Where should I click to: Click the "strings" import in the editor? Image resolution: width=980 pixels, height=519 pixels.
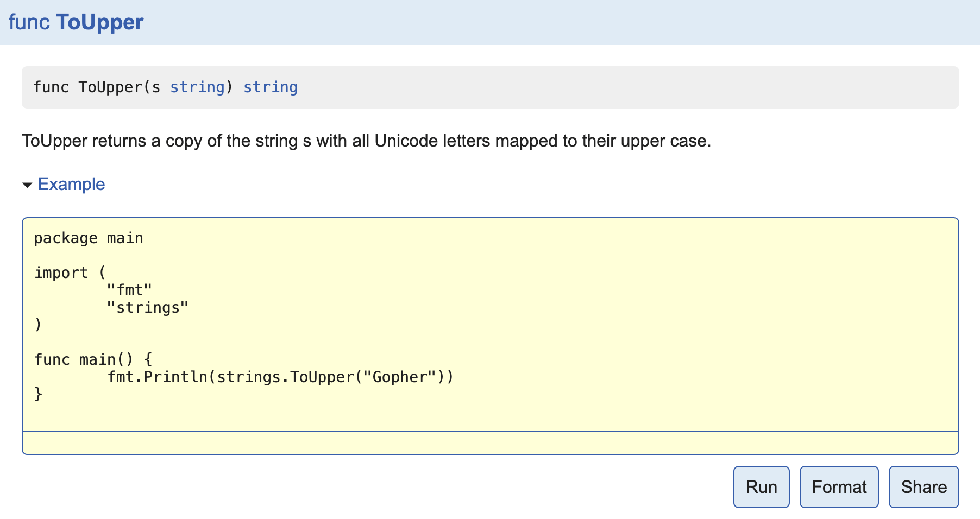(x=148, y=308)
